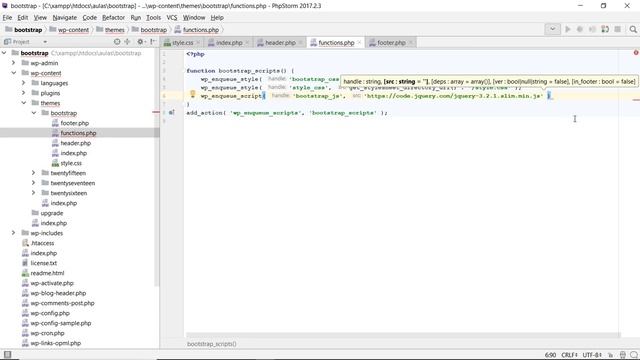Select footer.php in project tree
Screen dimensions: 640x360
coord(74,123)
